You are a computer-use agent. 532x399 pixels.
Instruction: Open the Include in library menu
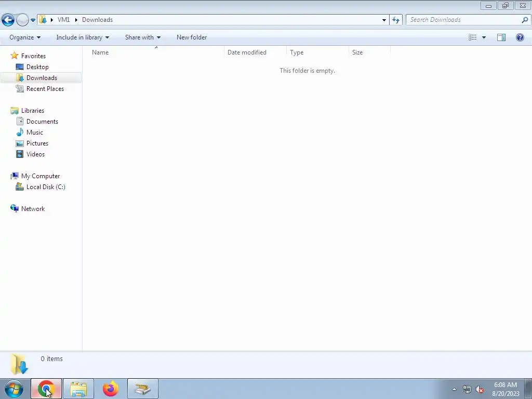(83, 37)
